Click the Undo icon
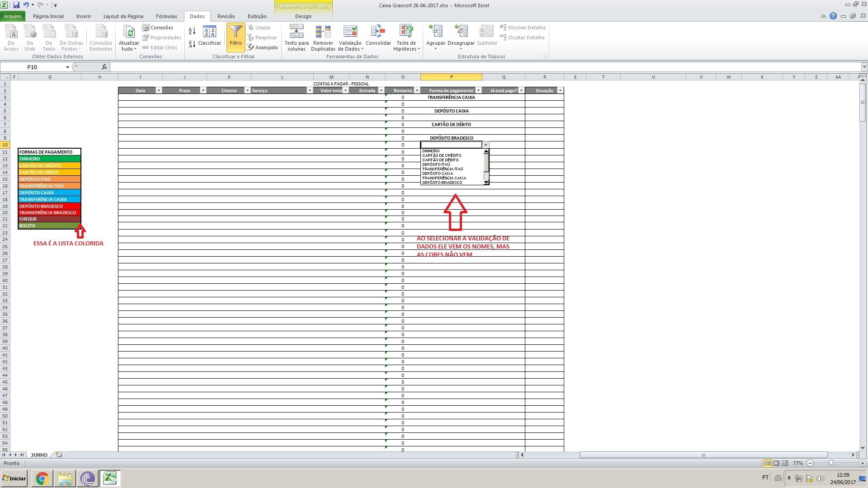This screenshot has width=868, height=488. (x=26, y=5)
